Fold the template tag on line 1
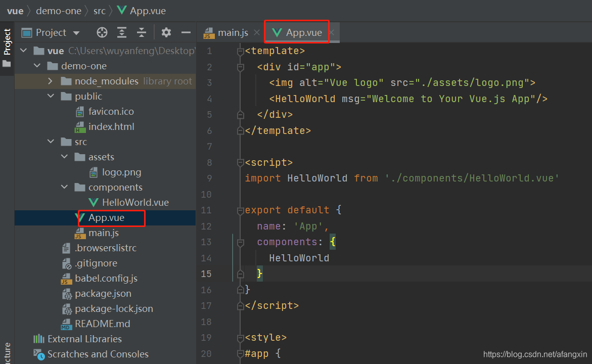This screenshot has width=592, height=364. coord(240,51)
